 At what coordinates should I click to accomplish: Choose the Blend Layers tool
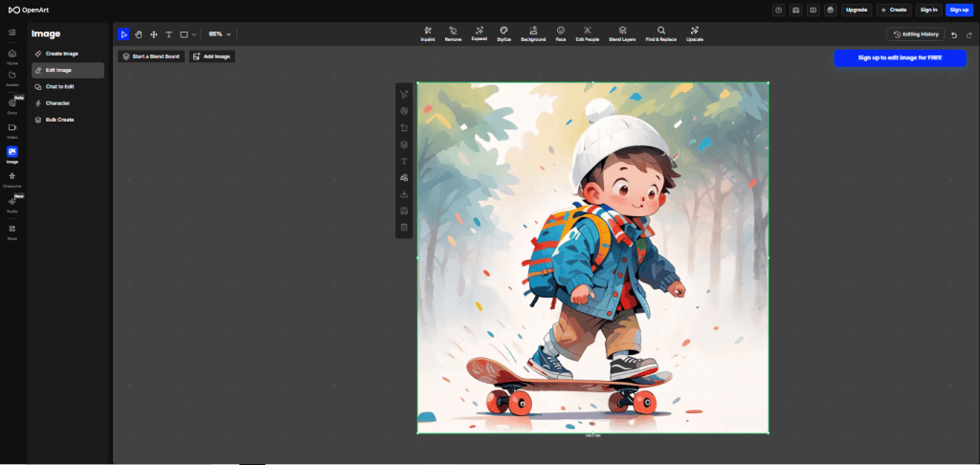point(622,33)
